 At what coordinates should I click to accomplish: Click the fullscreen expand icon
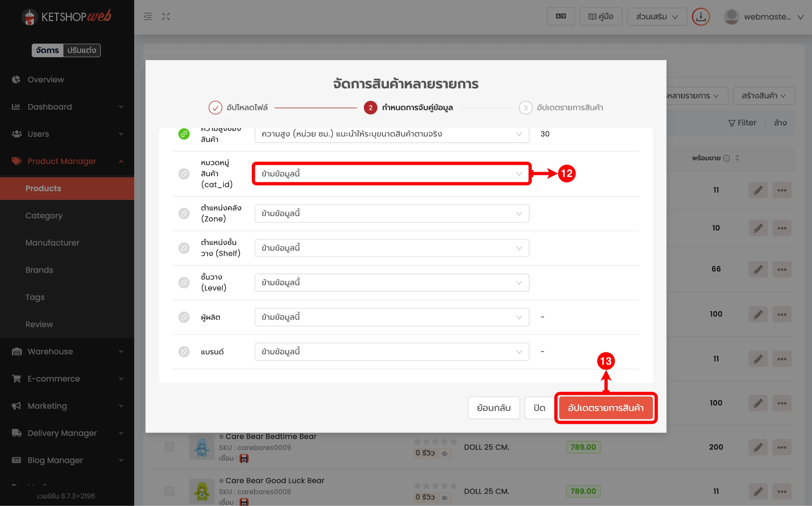tap(166, 16)
